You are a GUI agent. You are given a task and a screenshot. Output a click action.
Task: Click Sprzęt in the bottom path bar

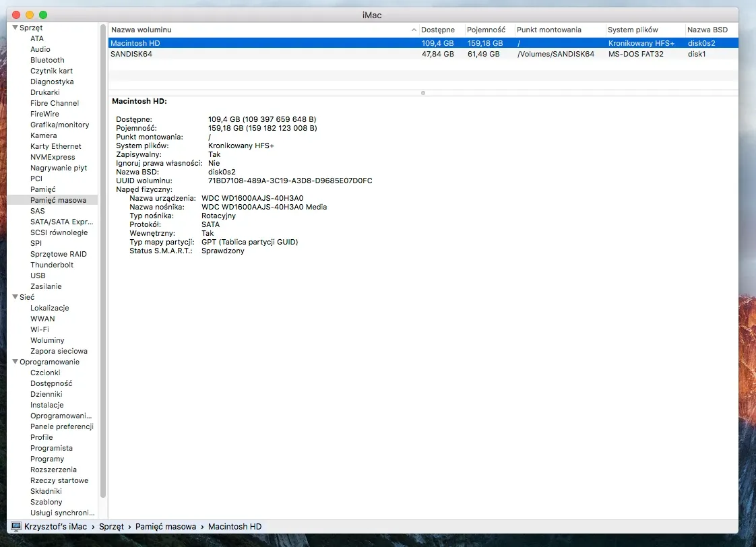(x=111, y=526)
